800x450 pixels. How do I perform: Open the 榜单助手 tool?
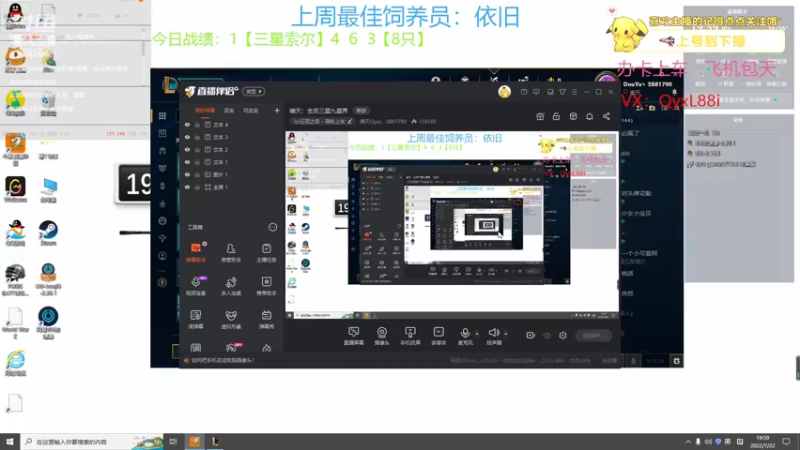click(266, 286)
